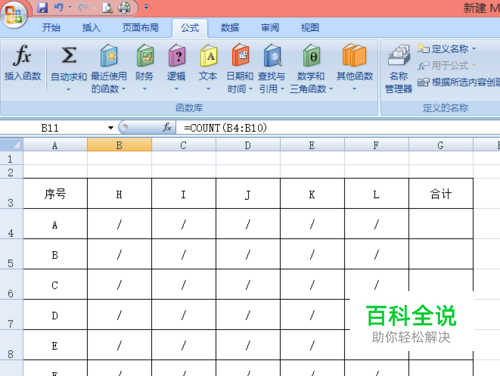Open Customize Quick Access Toolbar dropdown

click(146, 7)
